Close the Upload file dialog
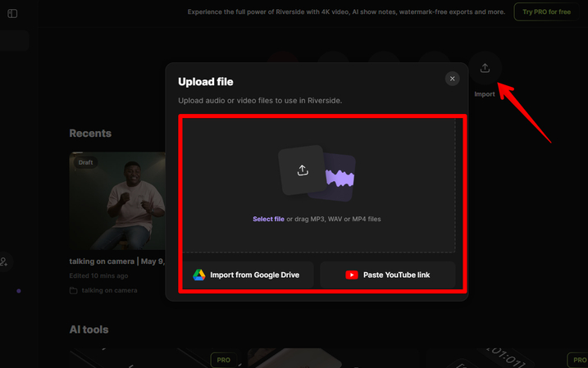The height and width of the screenshot is (368, 588). [452, 79]
